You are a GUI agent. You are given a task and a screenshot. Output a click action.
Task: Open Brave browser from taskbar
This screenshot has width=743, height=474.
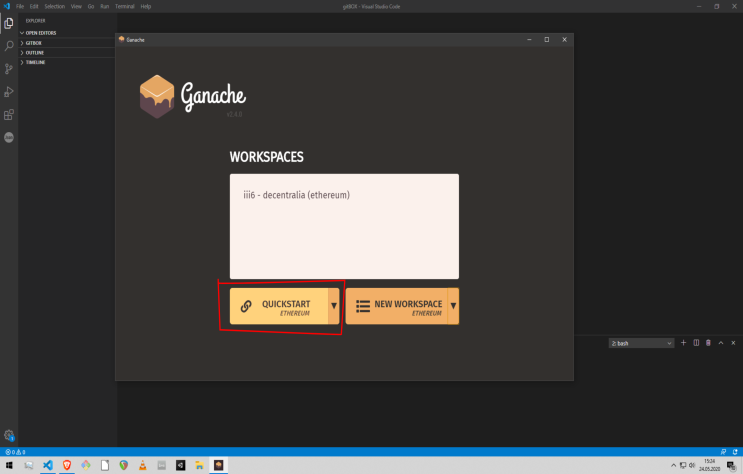(x=67, y=465)
